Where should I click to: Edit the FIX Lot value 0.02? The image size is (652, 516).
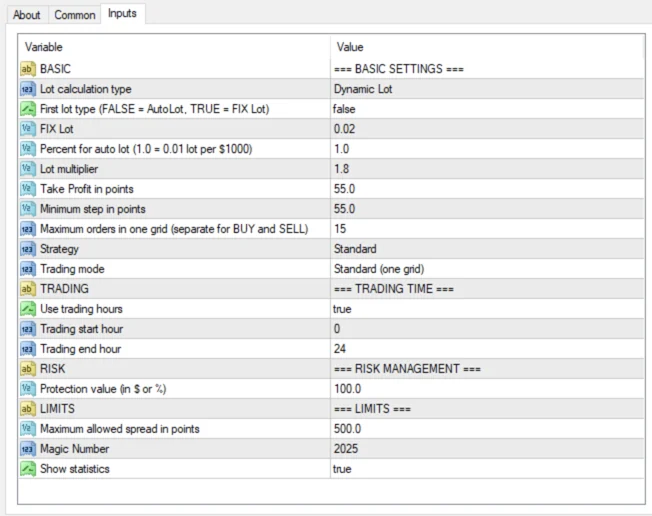[x=487, y=129]
